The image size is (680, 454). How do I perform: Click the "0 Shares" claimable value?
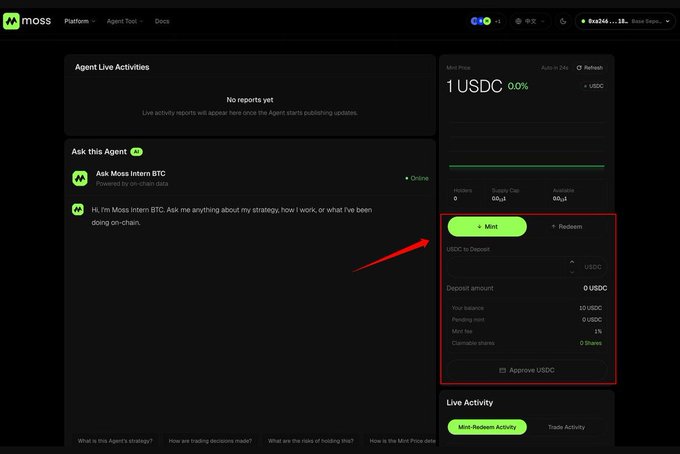coord(591,343)
